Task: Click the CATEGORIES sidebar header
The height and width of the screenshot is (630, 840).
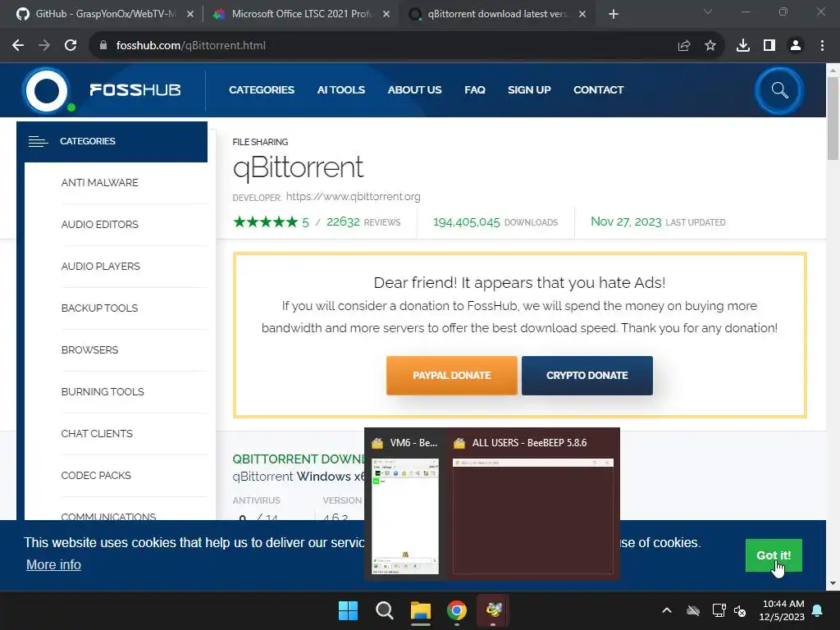Action: [x=112, y=141]
